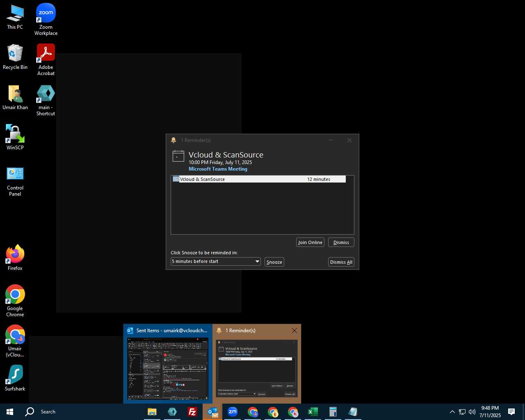Click Dismiss All button
This screenshot has height=420, width=525.
tap(341, 262)
